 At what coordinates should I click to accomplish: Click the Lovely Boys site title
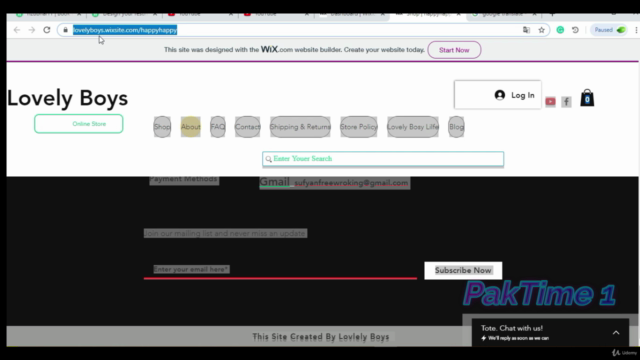click(67, 98)
